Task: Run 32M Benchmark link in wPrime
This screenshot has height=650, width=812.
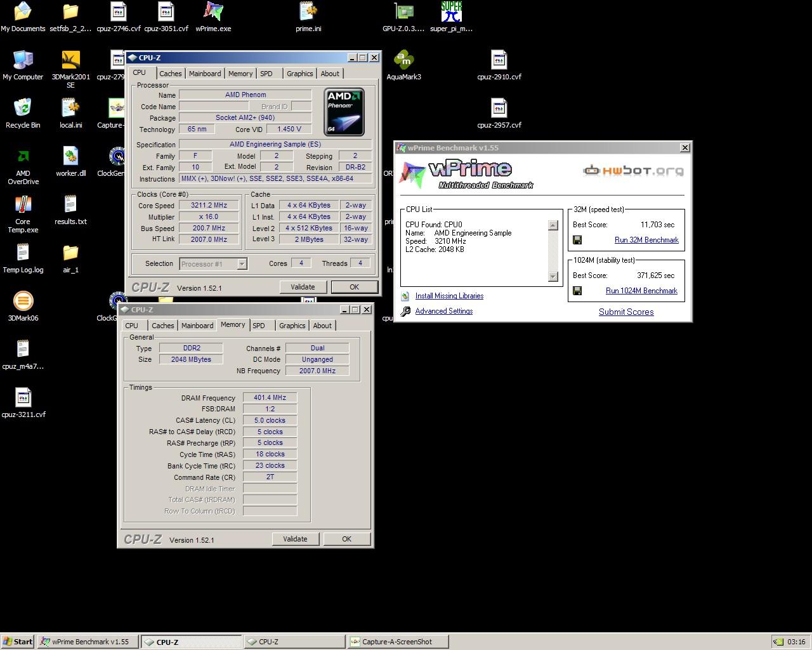Action: pos(646,240)
